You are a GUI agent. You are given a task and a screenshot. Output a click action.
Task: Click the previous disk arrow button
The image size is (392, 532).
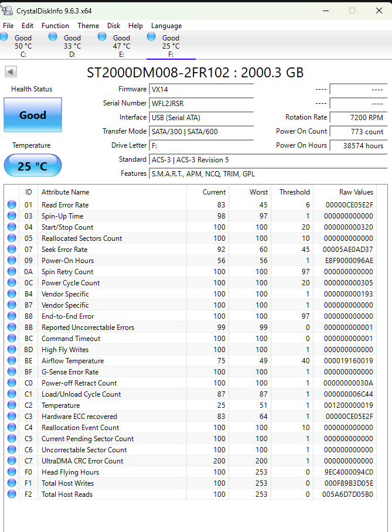tap(11, 72)
